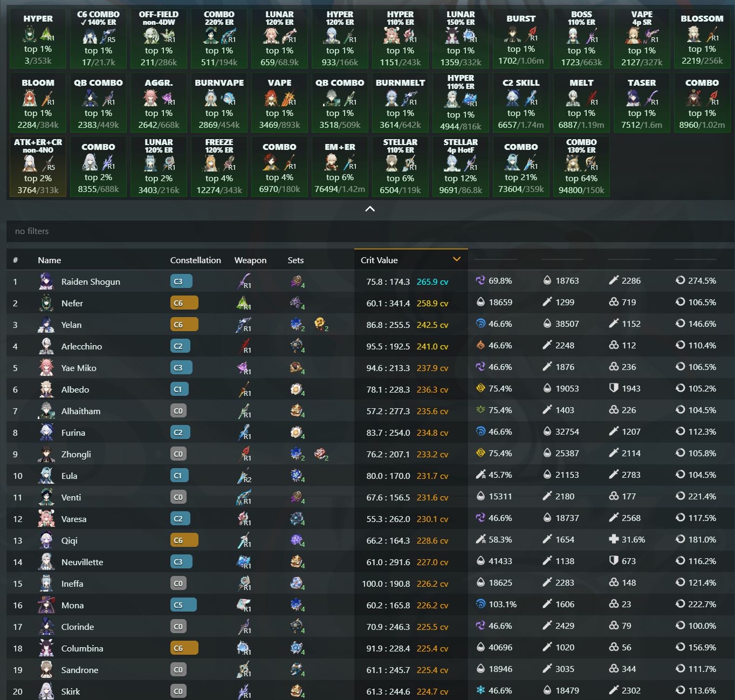Click Raiden Shogun's character avatar
This screenshot has height=700, width=735.
46,282
